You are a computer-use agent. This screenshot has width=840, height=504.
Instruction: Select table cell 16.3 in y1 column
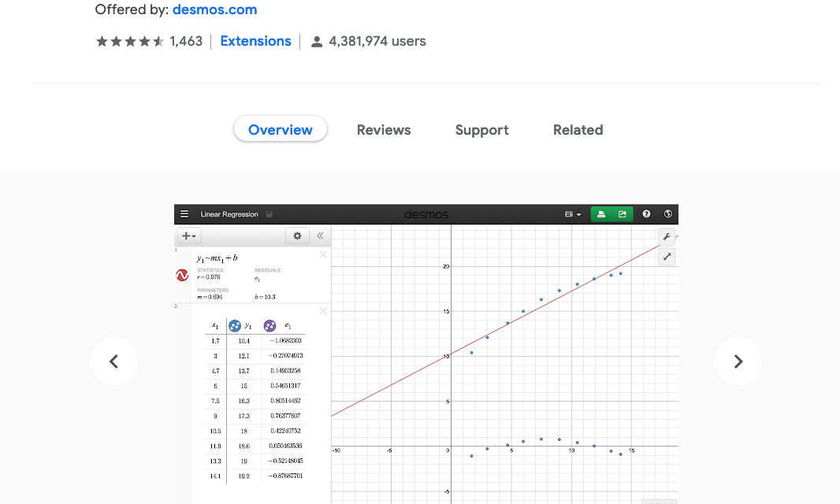(244, 401)
